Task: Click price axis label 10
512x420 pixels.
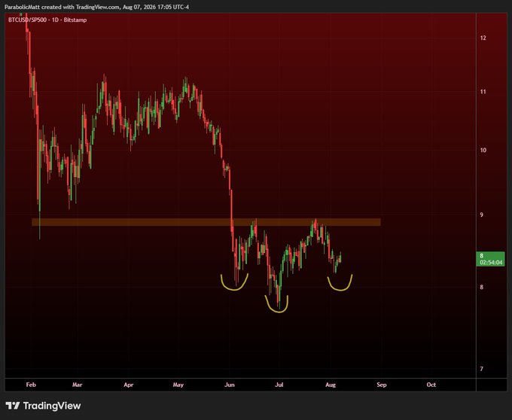Action: pos(483,150)
